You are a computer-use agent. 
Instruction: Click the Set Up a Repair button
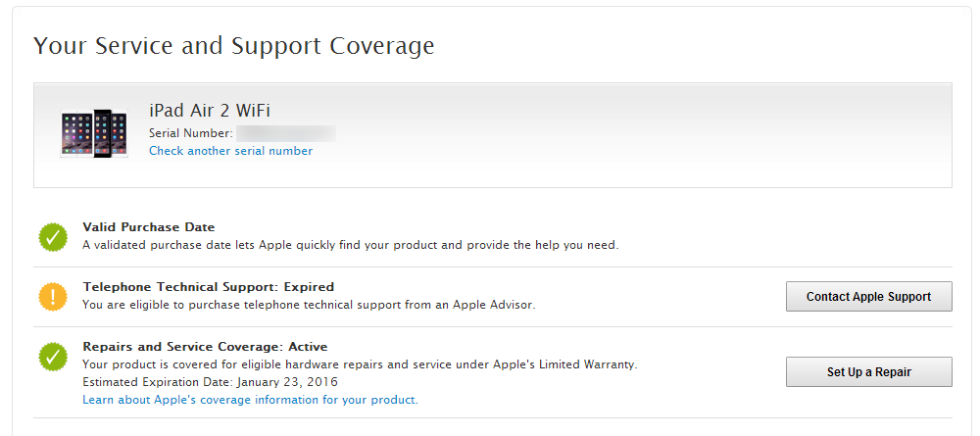tap(868, 371)
